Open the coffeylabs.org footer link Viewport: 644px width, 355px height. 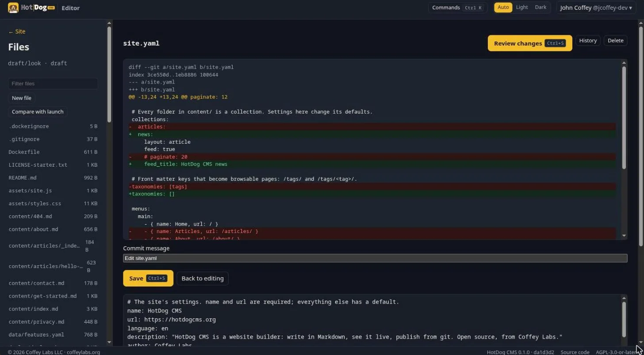[83, 352]
